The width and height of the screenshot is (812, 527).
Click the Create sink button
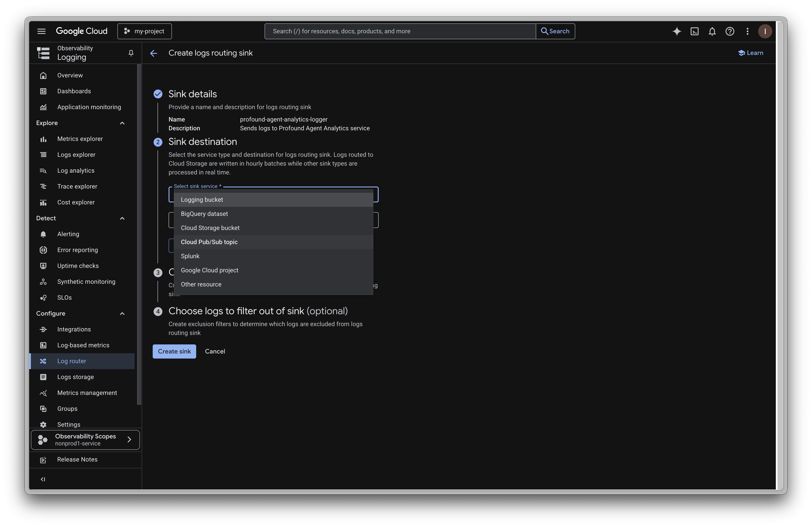tap(174, 351)
